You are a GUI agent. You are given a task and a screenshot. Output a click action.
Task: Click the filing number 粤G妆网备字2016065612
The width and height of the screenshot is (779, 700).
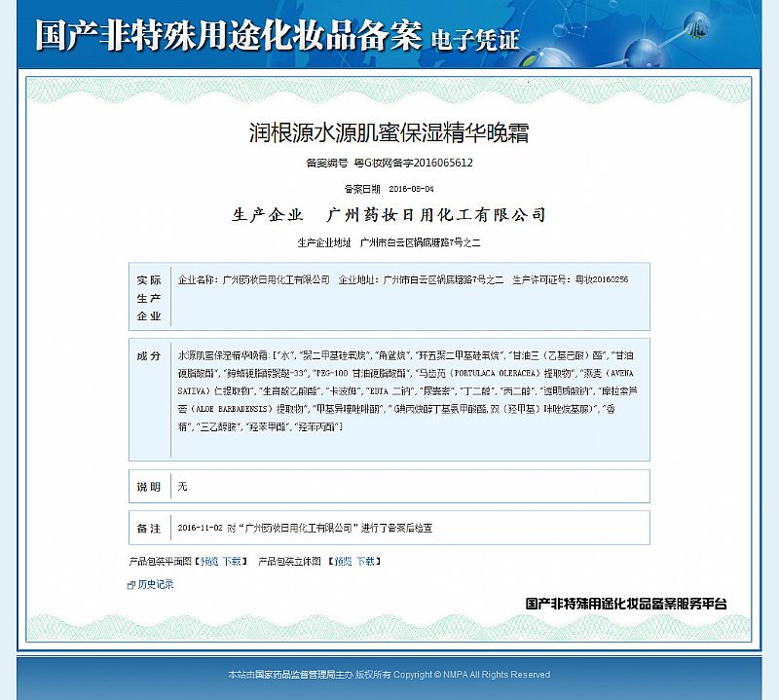pos(413,163)
